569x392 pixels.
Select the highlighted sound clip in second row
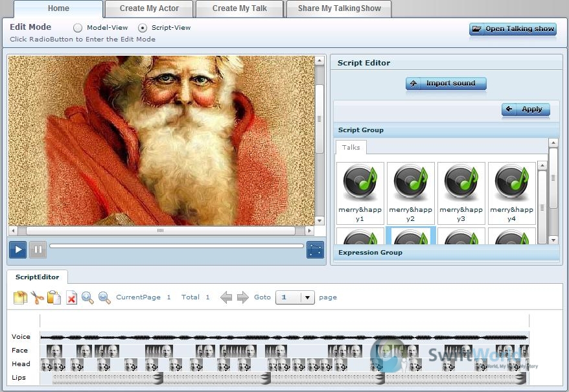[x=410, y=235]
